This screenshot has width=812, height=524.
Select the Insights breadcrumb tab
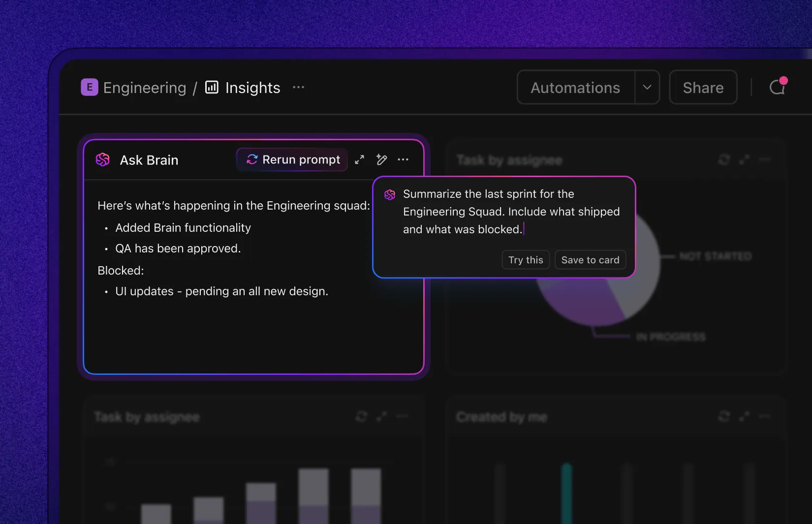point(252,88)
